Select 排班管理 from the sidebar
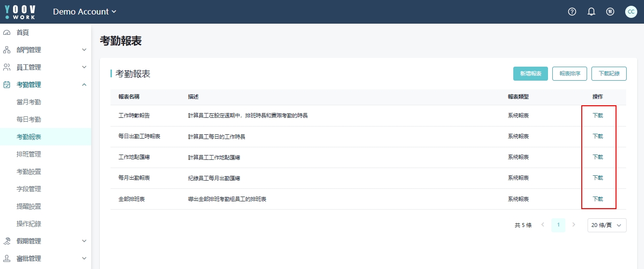 click(28, 154)
